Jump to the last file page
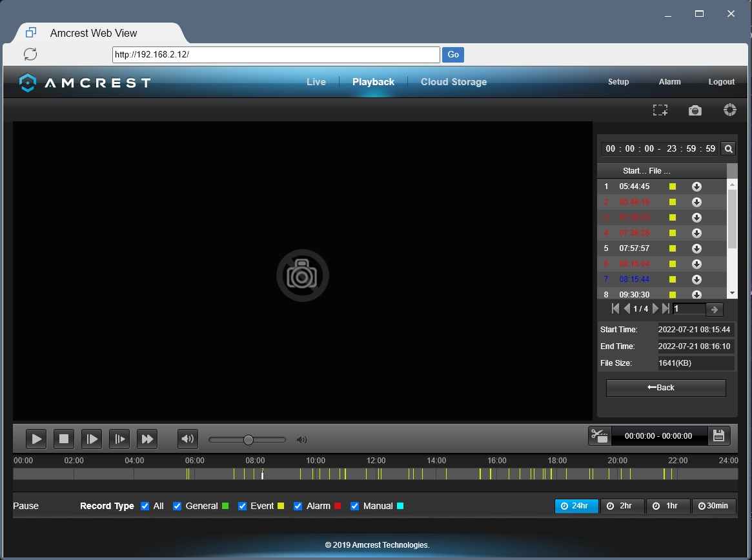Image resolution: width=752 pixels, height=560 pixels. 666,309
